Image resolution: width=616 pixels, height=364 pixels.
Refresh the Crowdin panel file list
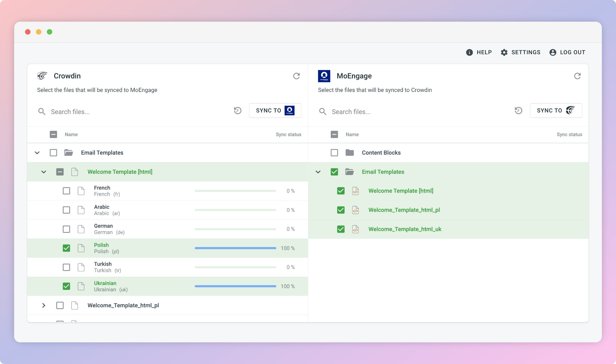(x=296, y=76)
